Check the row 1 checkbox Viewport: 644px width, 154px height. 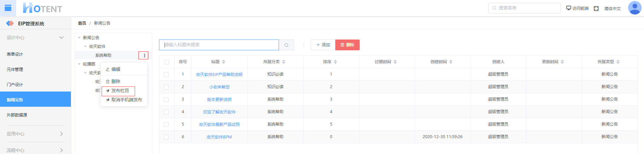point(166,74)
